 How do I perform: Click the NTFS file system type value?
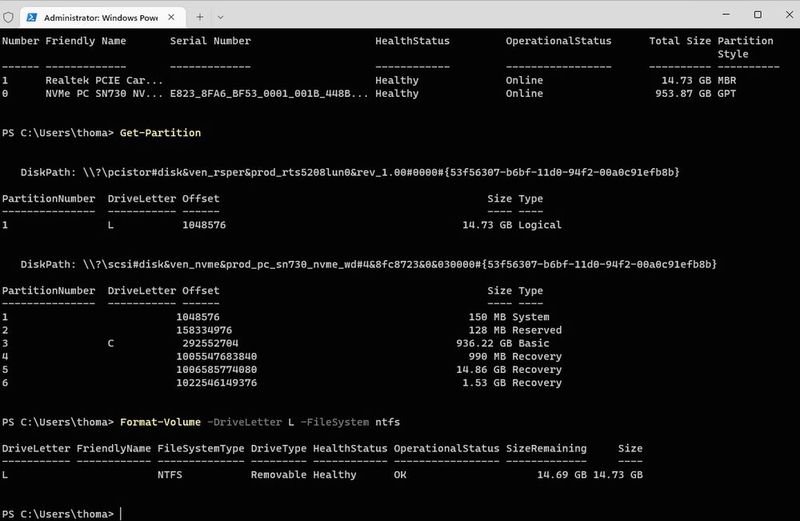point(169,475)
